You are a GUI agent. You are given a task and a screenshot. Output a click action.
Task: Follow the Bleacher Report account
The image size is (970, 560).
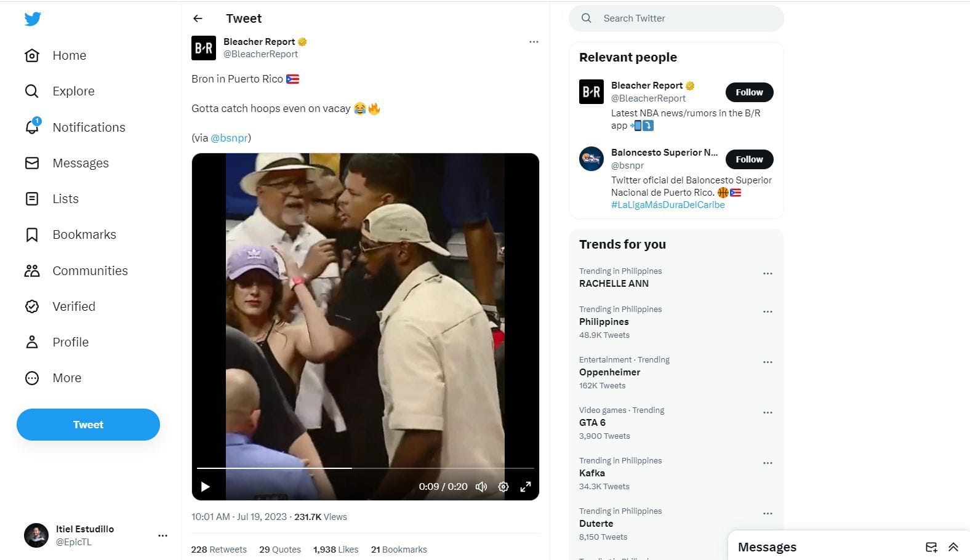pyautogui.click(x=748, y=92)
